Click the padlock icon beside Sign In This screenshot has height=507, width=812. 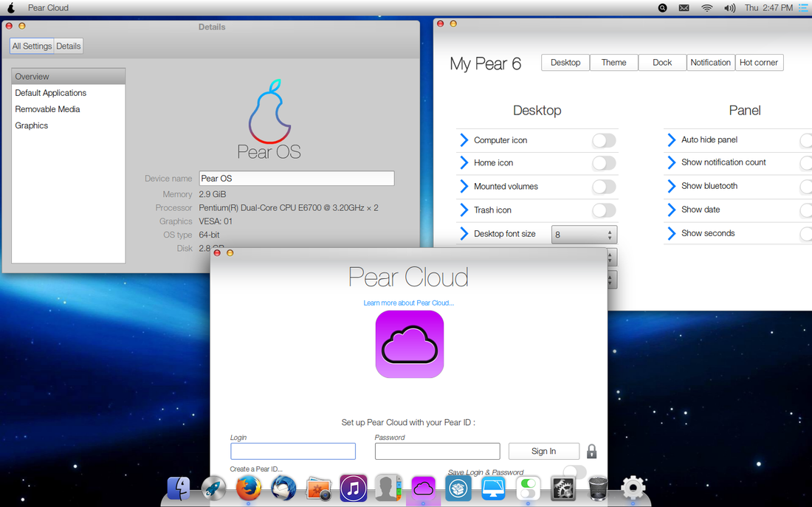(x=591, y=451)
